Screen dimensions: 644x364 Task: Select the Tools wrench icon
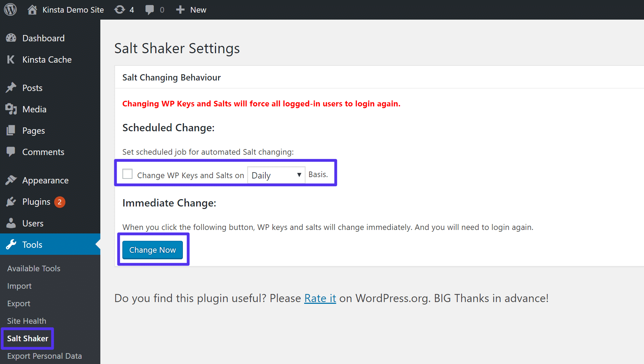coord(11,244)
